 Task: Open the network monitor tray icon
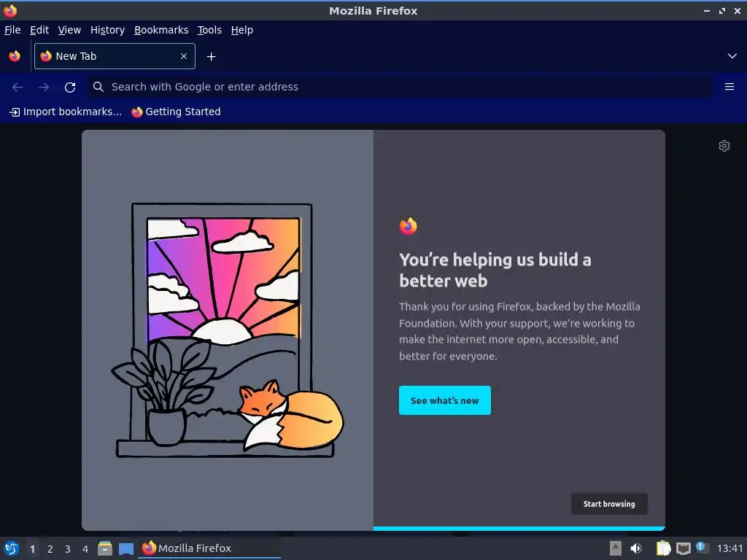[683, 548]
